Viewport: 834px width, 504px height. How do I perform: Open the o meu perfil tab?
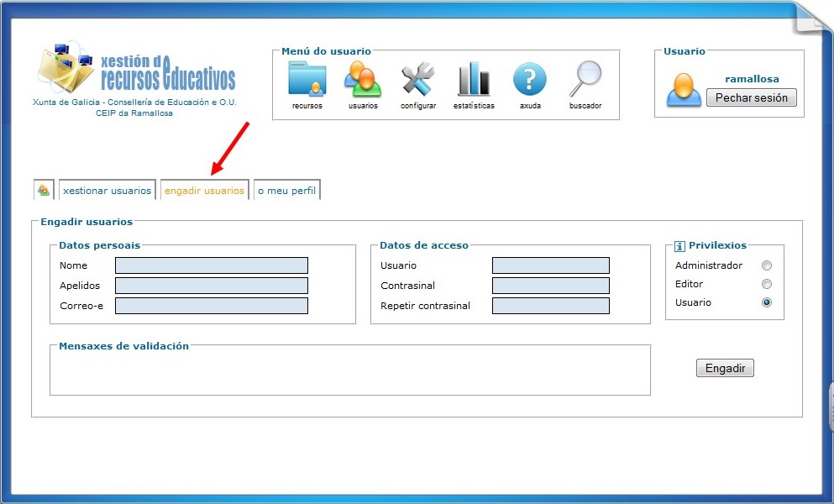(286, 191)
